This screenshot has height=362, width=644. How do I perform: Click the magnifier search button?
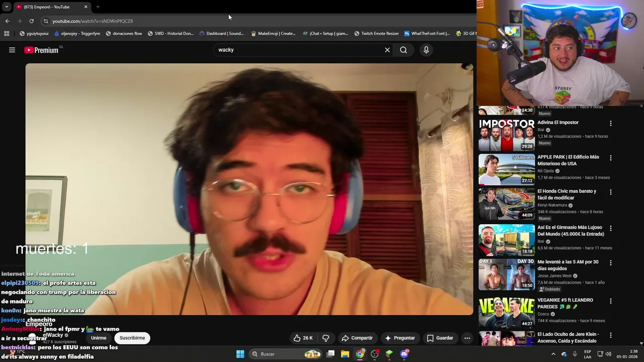click(404, 50)
